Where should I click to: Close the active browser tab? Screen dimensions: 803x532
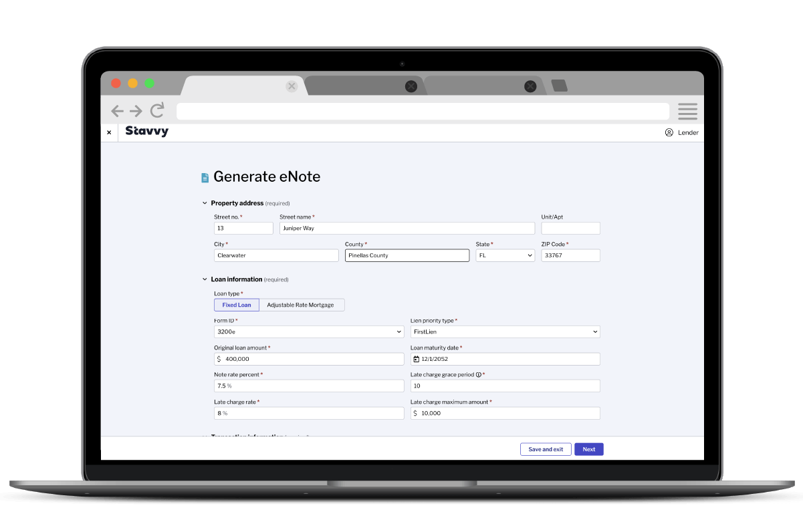point(291,86)
